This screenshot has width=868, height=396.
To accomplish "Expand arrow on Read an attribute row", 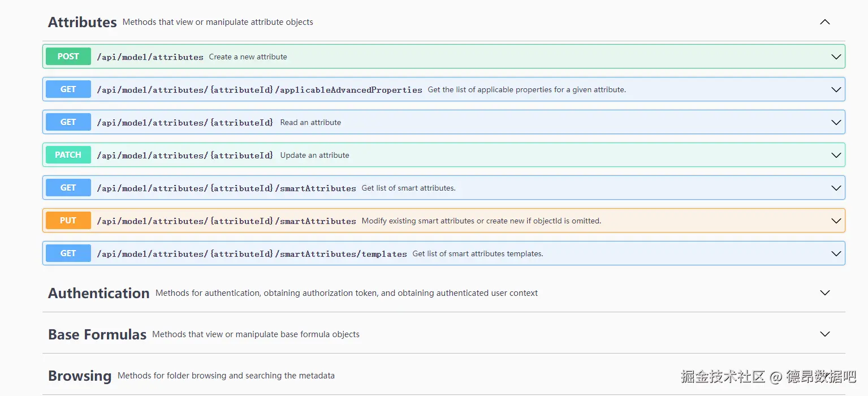I will pos(836,122).
